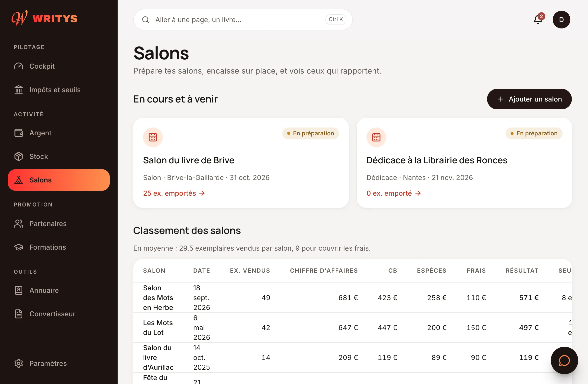
Task: Follow the 0 ex. emporté link
Action: pyautogui.click(x=393, y=193)
